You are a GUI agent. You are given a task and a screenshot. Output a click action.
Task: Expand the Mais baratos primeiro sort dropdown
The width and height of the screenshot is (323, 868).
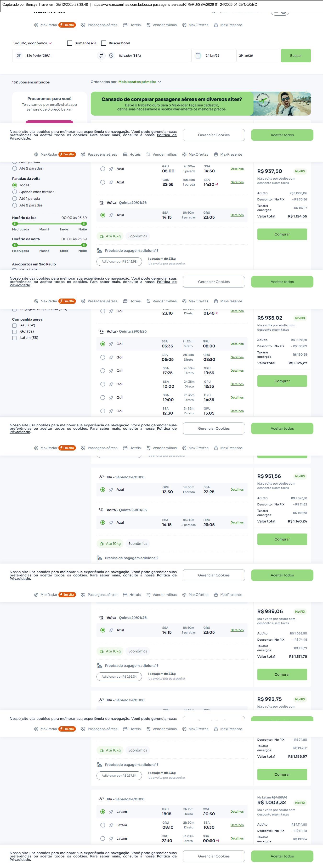140,82
